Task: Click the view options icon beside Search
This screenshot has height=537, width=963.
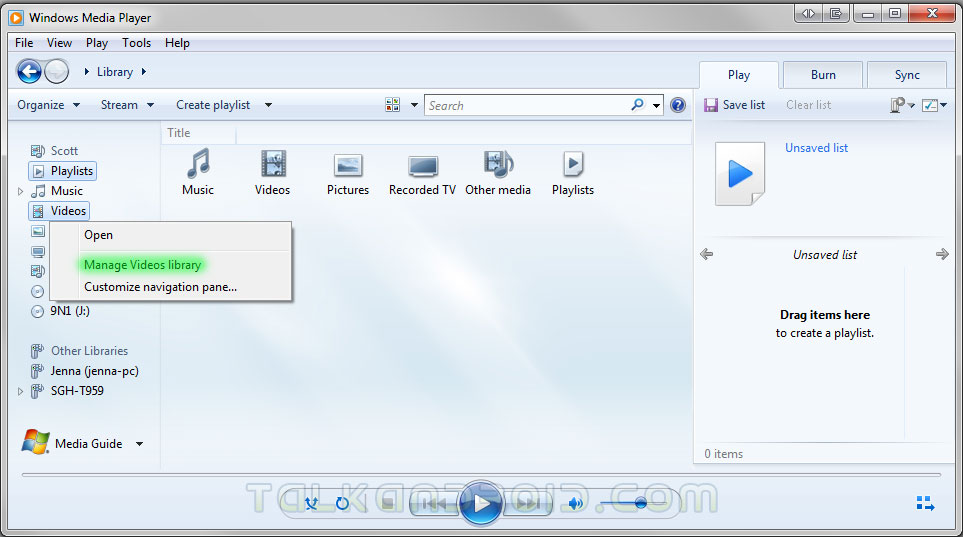Action: tap(392, 105)
